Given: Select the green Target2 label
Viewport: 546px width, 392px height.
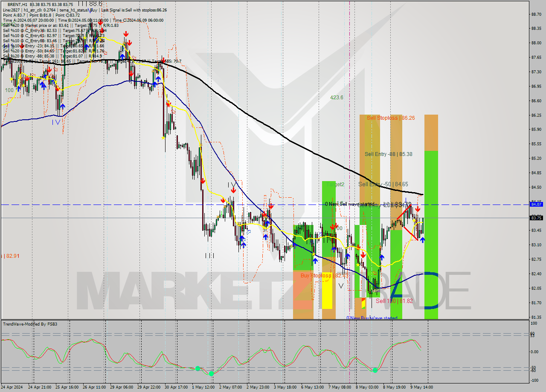Looking at the screenshot, I should [335, 184].
